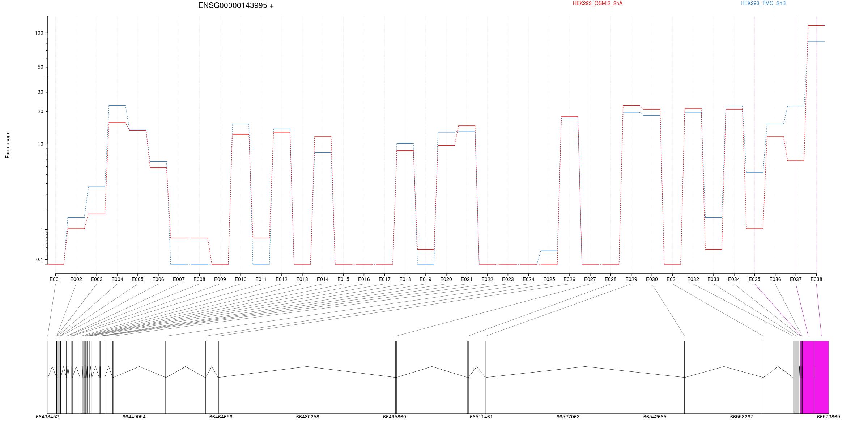Click genomic coordinate 66433452

click(x=47, y=417)
